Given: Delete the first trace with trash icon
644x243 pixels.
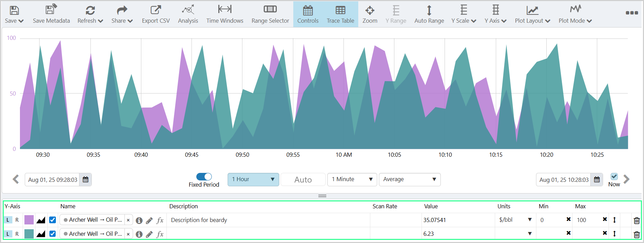Looking at the screenshot, I should pos(636,220).
